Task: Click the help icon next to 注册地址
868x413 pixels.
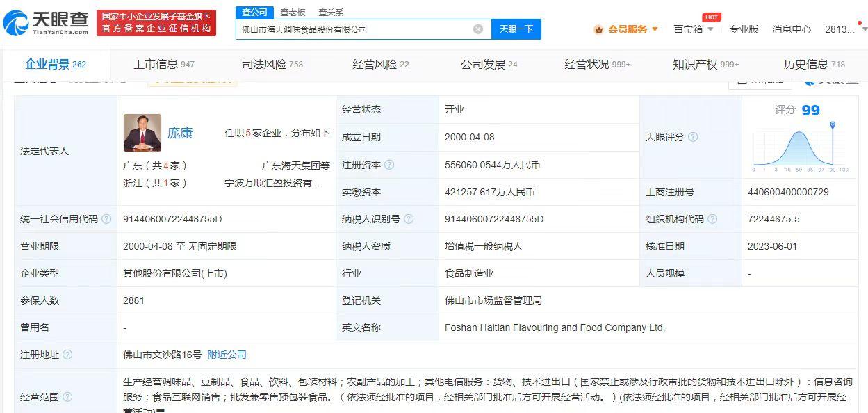Action: (x=67, y=355)
